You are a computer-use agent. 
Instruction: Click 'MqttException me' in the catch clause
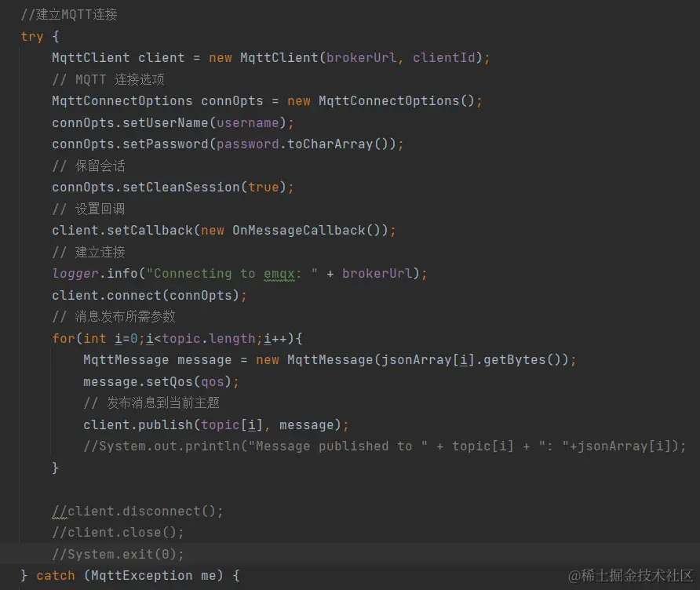click(153, 576)
